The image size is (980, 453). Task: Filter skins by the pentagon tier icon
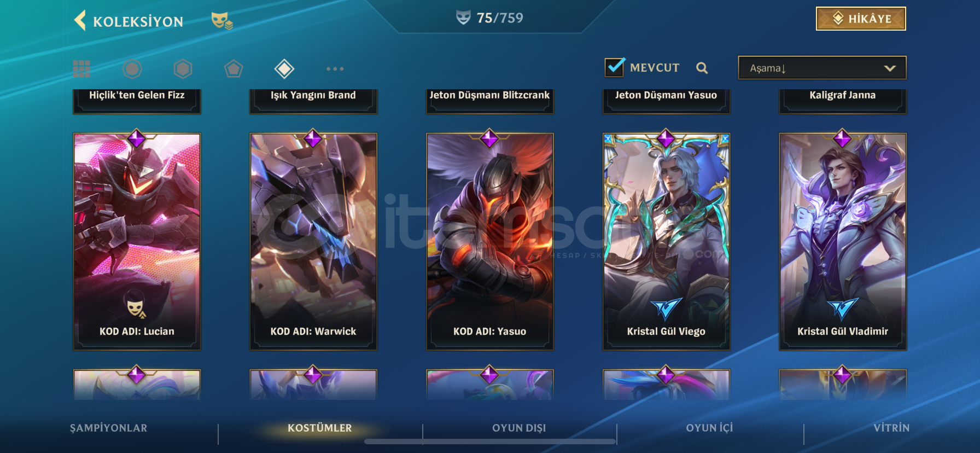click(234, 69)
